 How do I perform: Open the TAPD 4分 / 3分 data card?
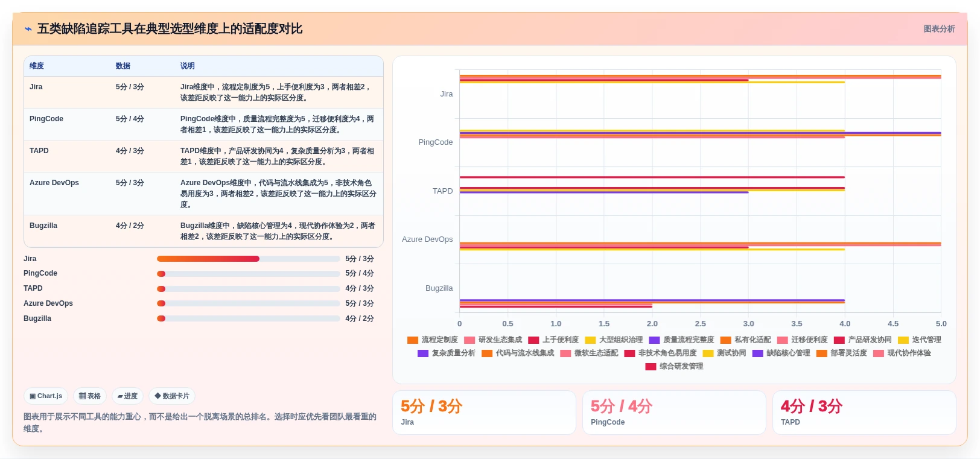(x=864, y=413)
